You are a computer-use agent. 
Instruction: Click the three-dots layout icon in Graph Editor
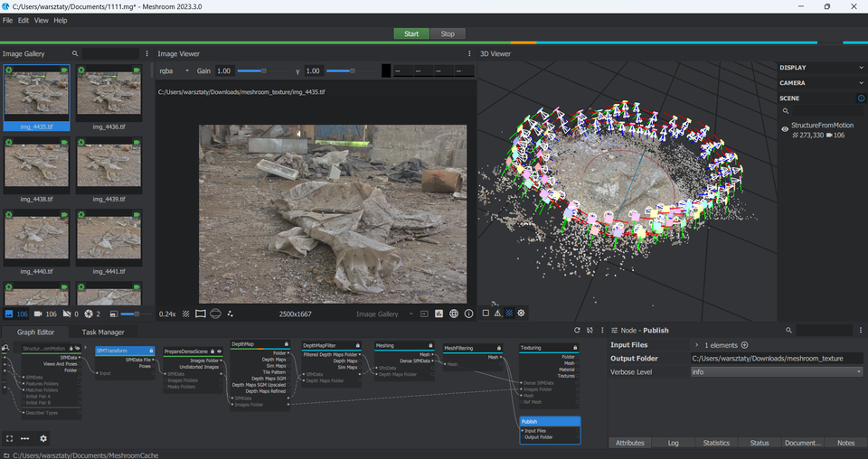(25, 438)
